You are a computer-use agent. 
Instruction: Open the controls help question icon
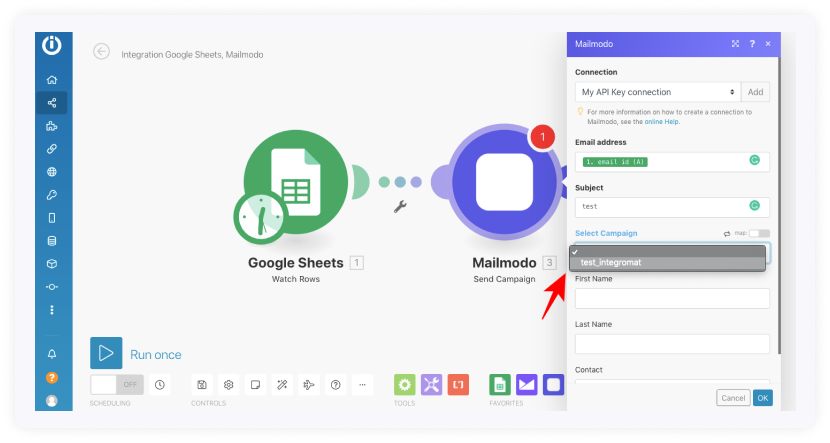coord(336,385)
